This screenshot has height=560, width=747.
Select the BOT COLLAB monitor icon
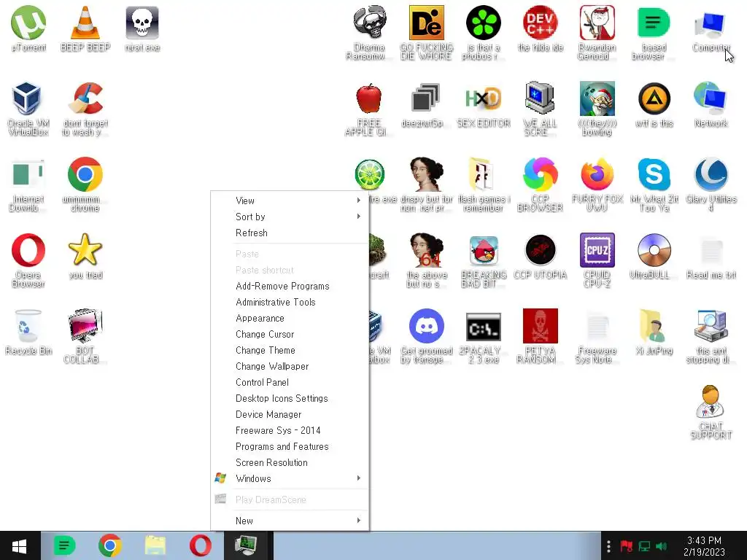85,326
